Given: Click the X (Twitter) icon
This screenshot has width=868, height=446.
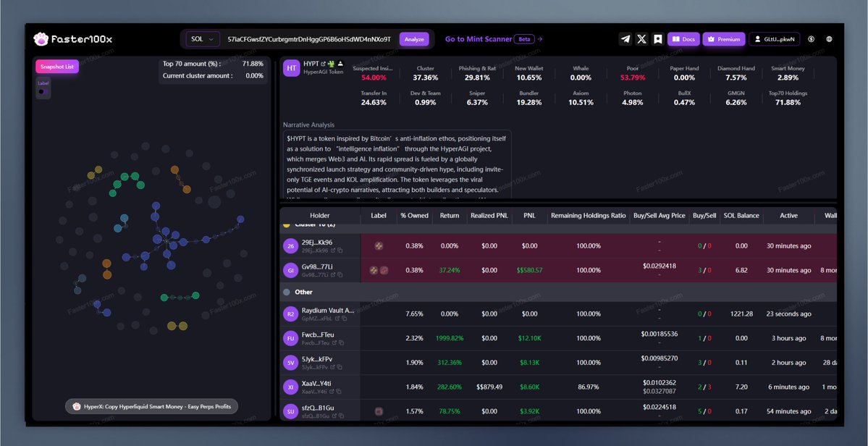Looking at the screenshot, I should (x=641, y=39).
